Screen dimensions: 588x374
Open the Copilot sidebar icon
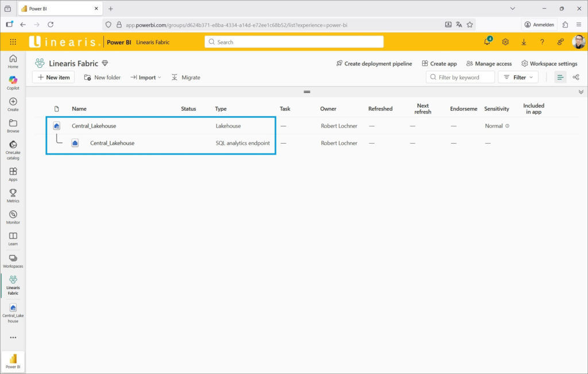13,83
